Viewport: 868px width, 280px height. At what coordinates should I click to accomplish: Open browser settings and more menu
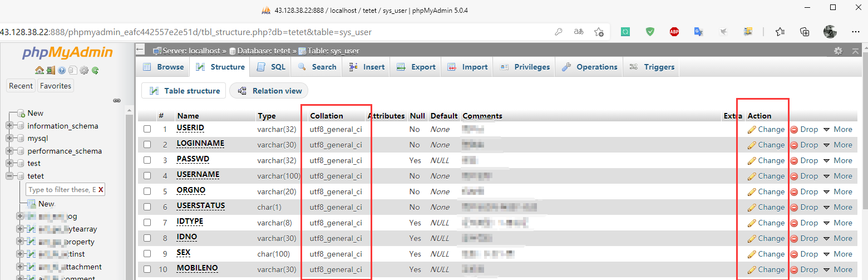click(856, 32)
